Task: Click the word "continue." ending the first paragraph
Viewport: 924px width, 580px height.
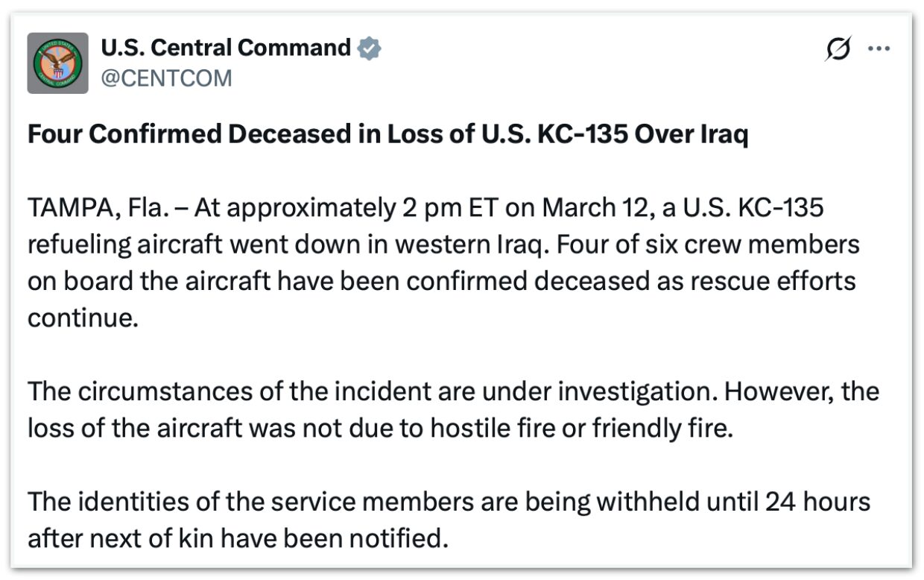Action: click(83, 318)
